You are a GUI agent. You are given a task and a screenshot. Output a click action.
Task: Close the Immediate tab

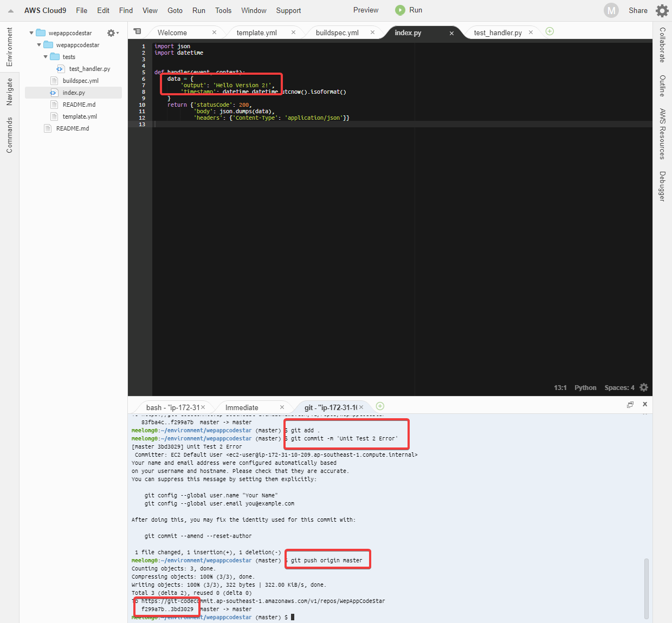tap(282, 407)
